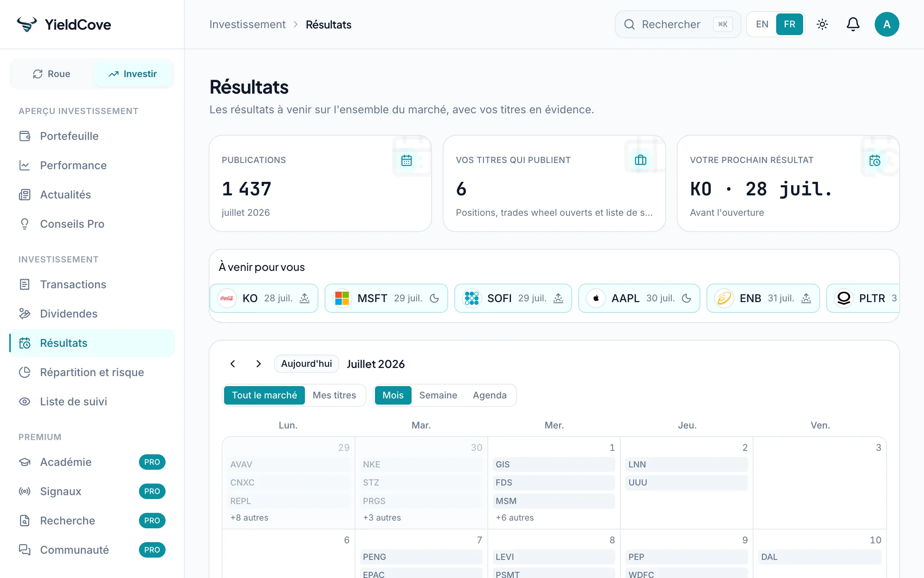Switch to Roue mode
The width and height of the screenshot is (924, 578).
[52, 74]
